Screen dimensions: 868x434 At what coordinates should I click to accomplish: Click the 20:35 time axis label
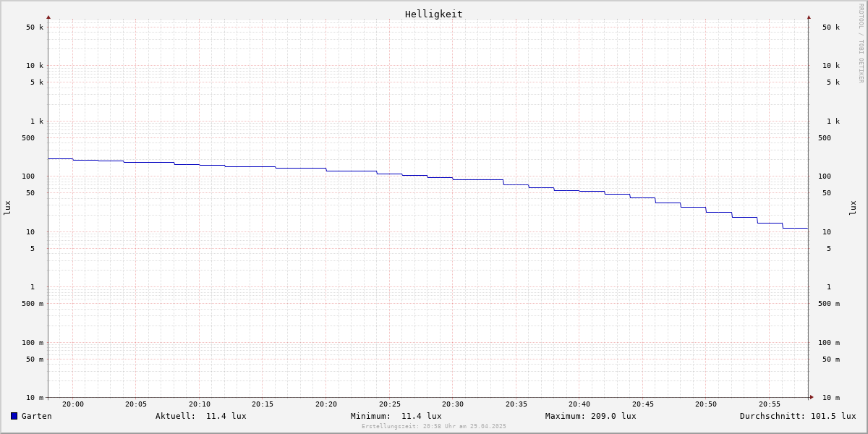click(516, 404)
